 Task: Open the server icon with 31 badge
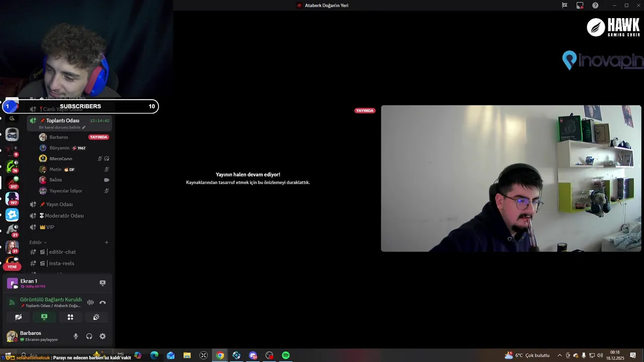tap(12, 247)
